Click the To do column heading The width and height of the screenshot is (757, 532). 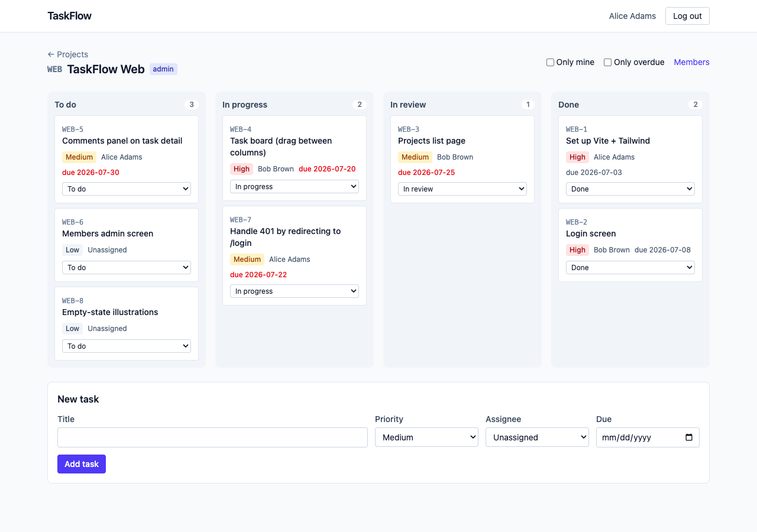[x=66, y=105]
